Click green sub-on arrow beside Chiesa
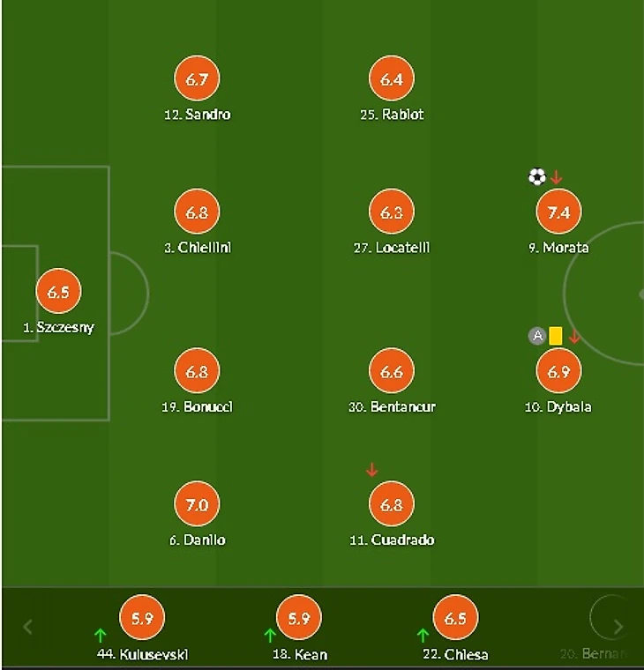 (x=423, y=636)
